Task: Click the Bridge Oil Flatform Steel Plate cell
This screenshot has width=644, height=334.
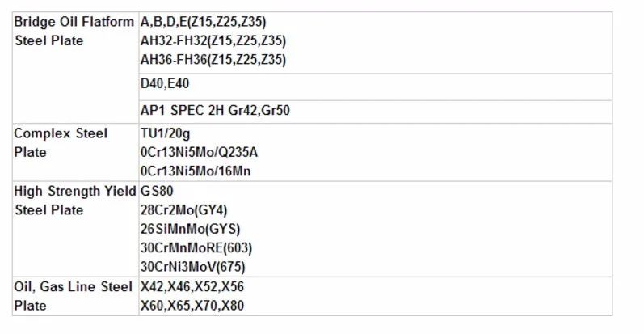Action: [76, 67]
